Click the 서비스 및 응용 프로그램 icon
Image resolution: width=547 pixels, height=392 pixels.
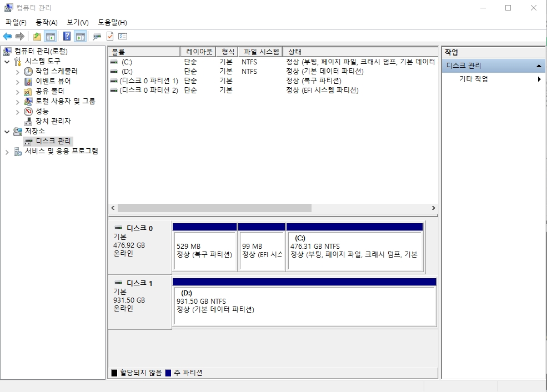18,152
